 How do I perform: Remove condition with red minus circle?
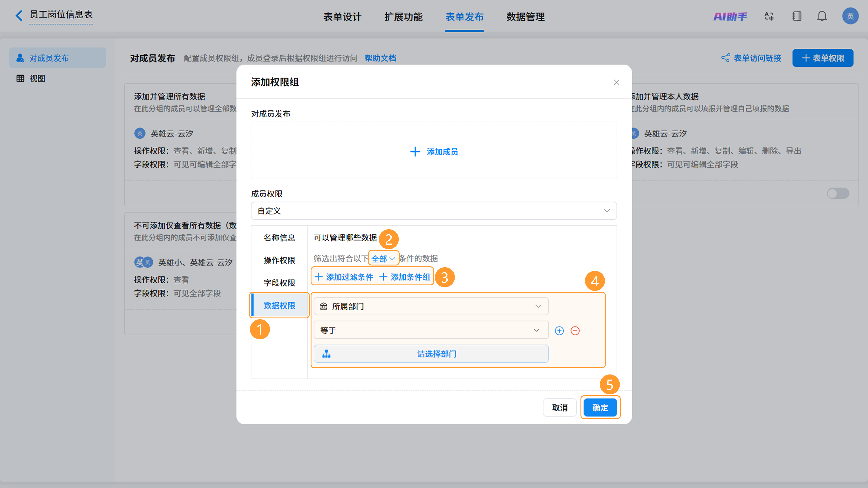575,331
